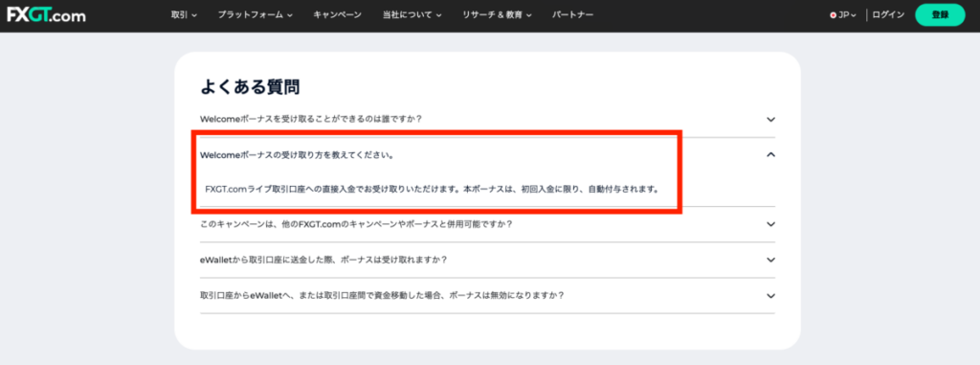980x365 pixels.
Task: Click the ログイン link
Action: point(888,15)
